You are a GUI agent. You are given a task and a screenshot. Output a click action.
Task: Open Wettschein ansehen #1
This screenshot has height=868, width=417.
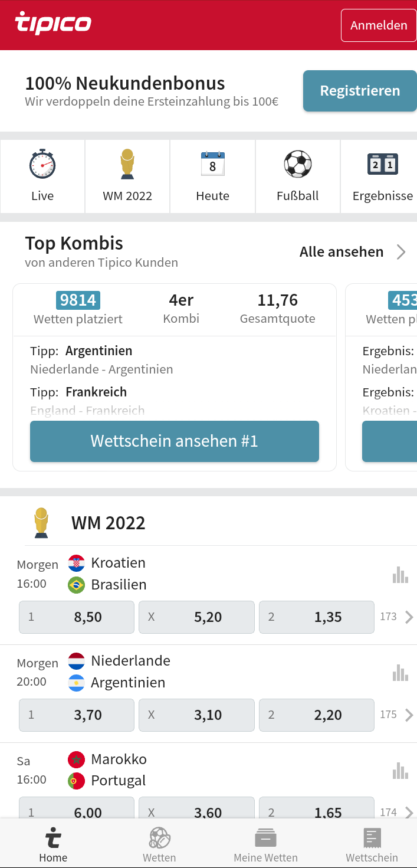175,441
